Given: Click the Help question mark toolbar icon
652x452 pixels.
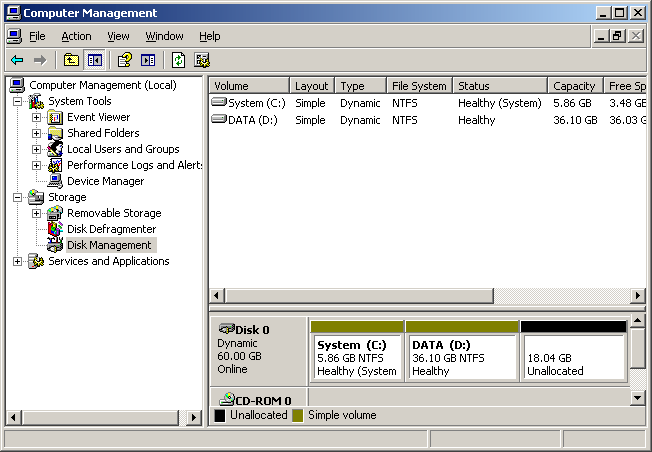Looking at the screenshot, I should 125,60.
